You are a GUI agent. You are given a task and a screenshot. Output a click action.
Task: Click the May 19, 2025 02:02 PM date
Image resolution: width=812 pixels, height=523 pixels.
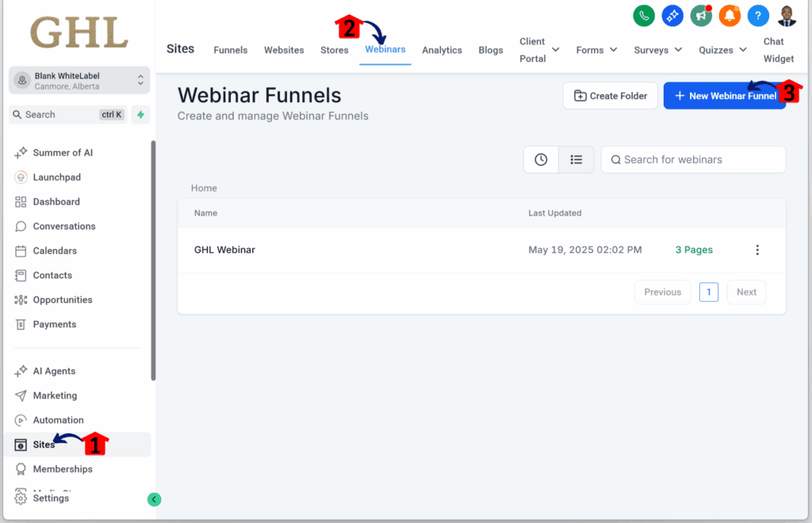coord(584,250)
